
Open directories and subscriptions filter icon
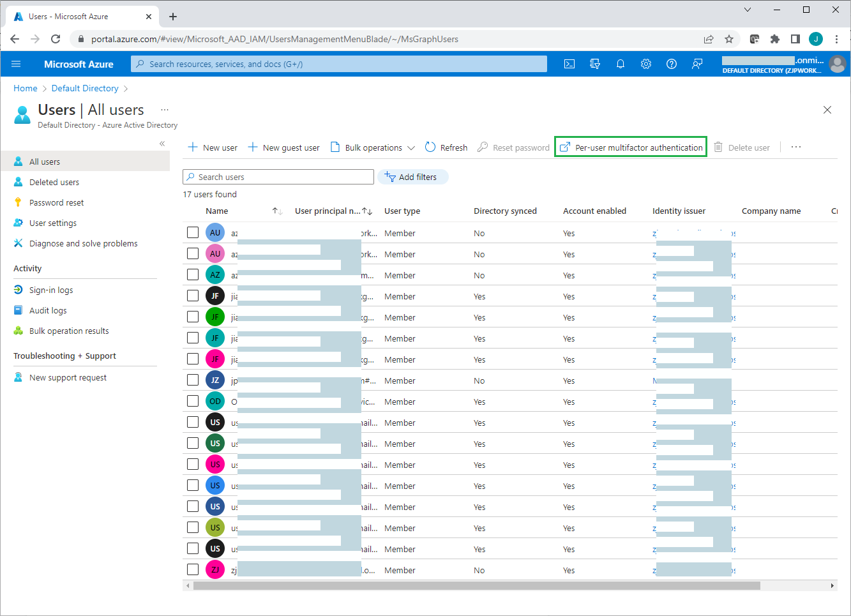(x=595, y=64)
